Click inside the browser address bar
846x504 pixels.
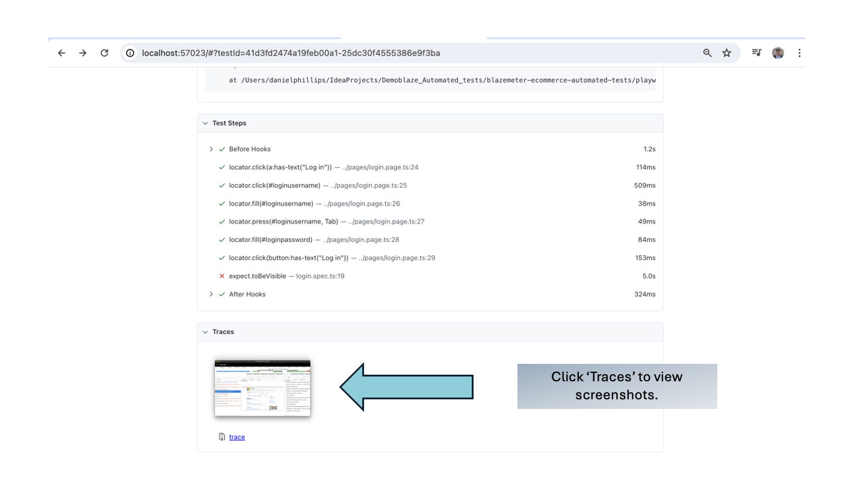point(361,53)
